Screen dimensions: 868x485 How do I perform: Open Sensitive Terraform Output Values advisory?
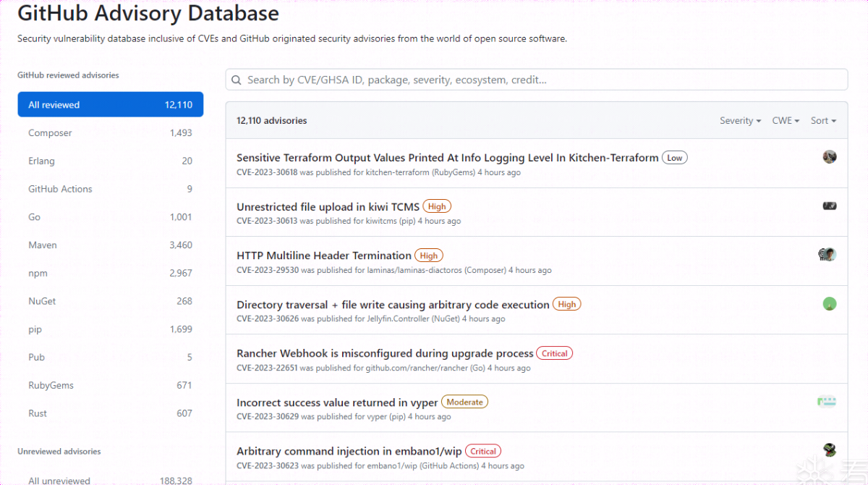pos(448,157)
